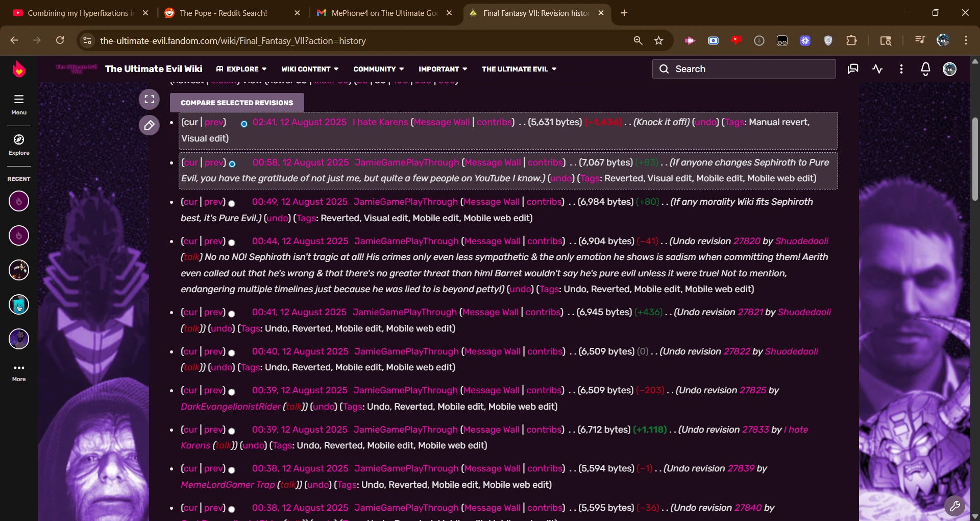Click Compare Selected Revisions button
Image resolution: width=980 pixels, height=521 pixels.
(237, 103)
